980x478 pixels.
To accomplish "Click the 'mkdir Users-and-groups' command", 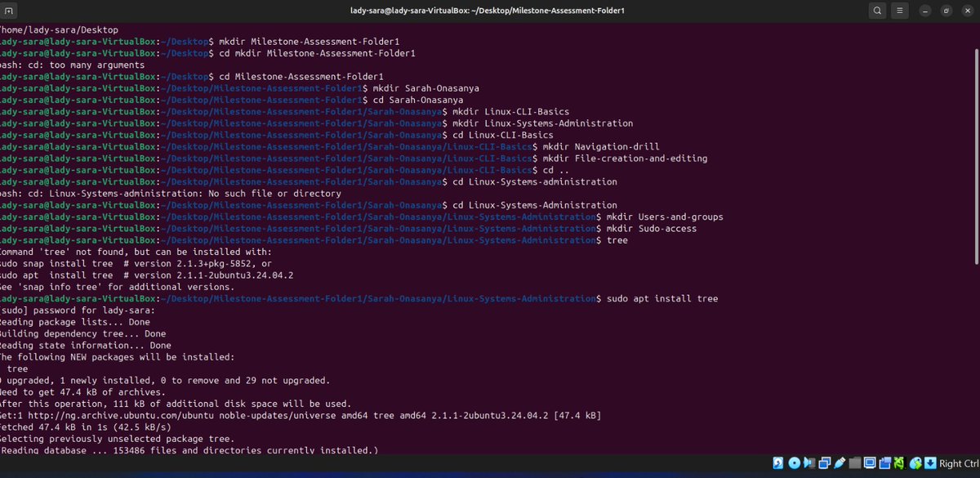I will (665, 217).
